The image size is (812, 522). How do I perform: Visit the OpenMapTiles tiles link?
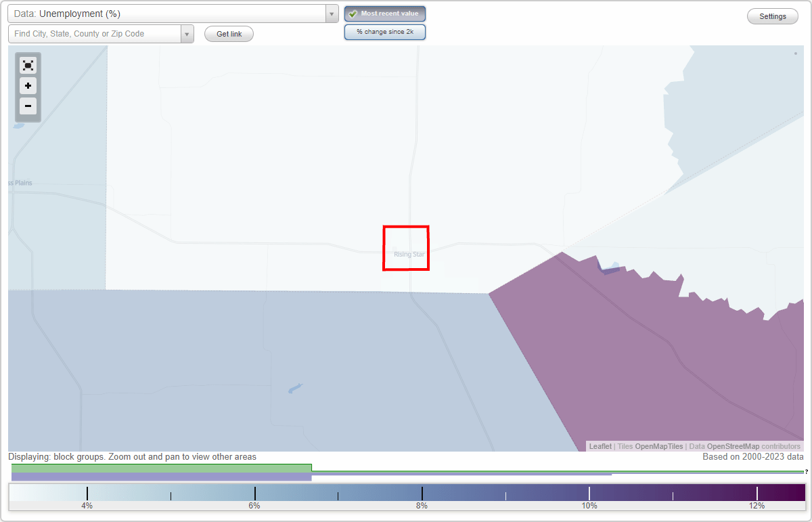tap(659, 446)
